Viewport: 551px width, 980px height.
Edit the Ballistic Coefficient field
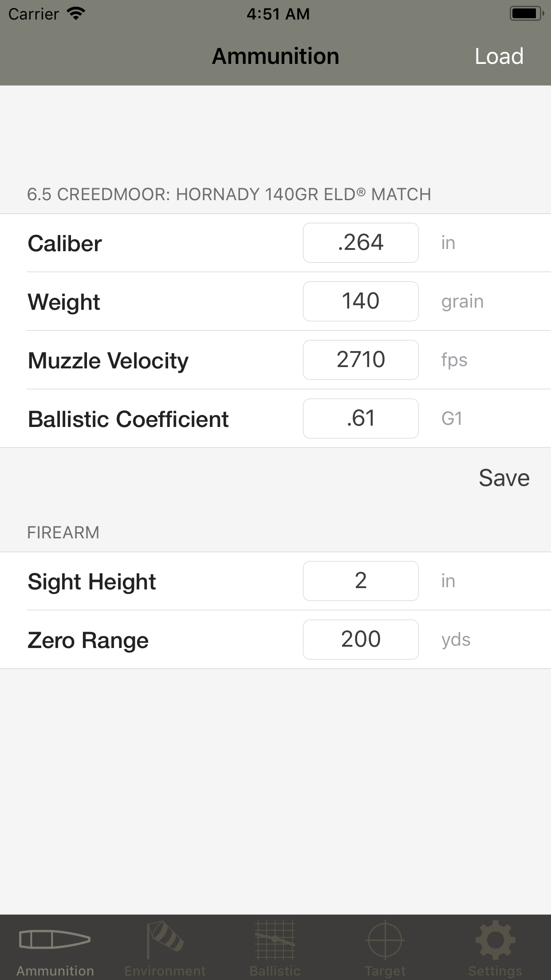coord(361,419)
